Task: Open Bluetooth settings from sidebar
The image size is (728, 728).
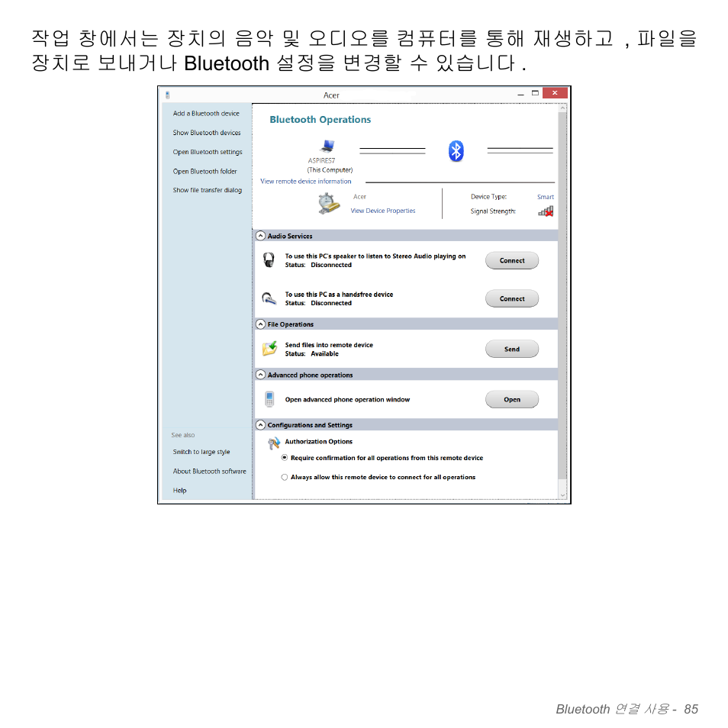Action: (x=208, y=152)
